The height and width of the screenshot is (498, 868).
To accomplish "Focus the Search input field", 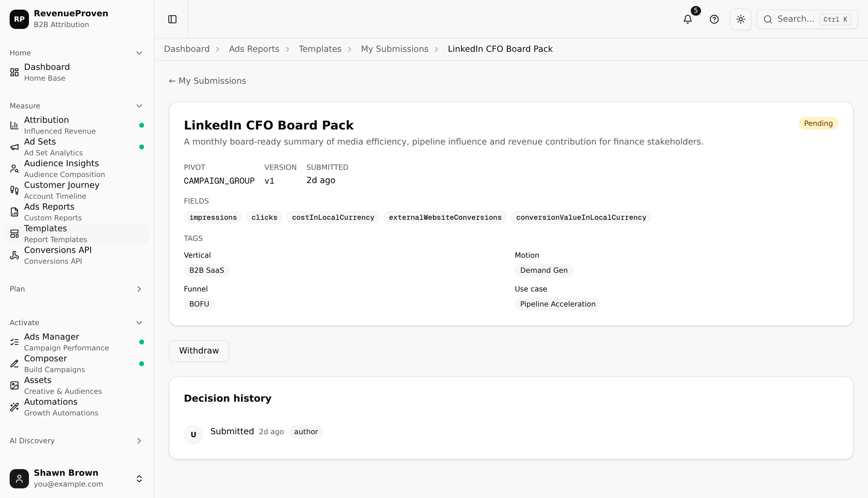I will tap(807, 19).
